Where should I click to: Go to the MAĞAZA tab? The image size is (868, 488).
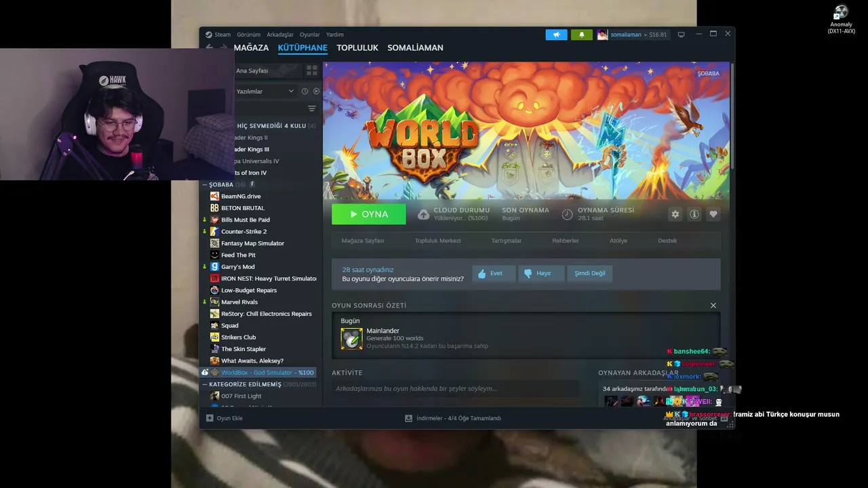click(252, 47)
